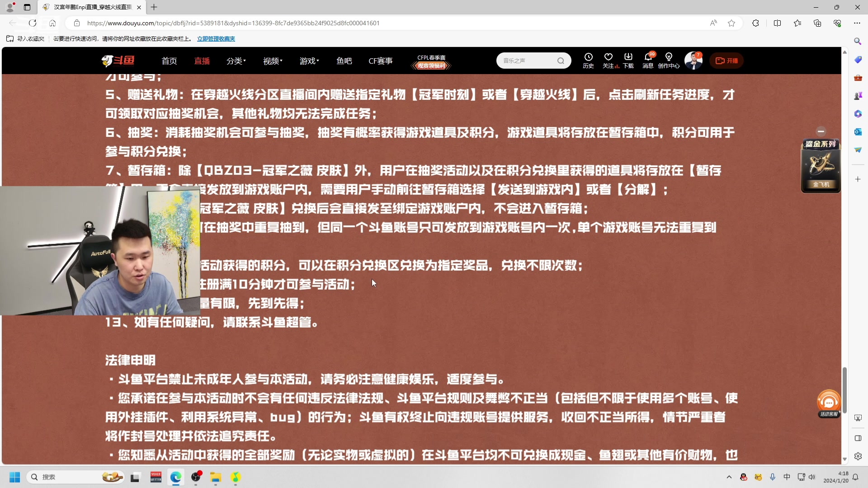Open the collections icon
Viewport: 868px width, 488px height.
817,23
